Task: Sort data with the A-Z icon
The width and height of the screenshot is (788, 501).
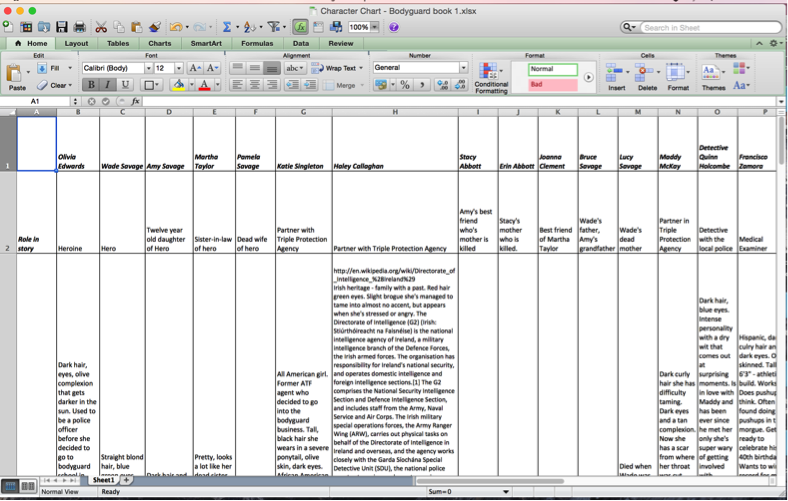Action: point(249,27)
